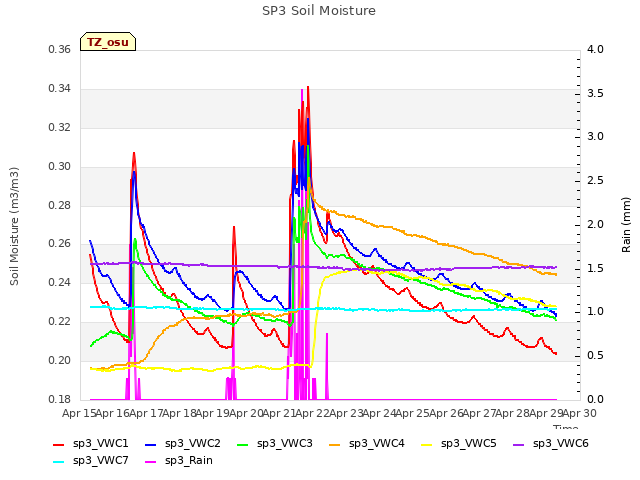Click the red sp3_VWC1 legend swatch

point(59,445)
